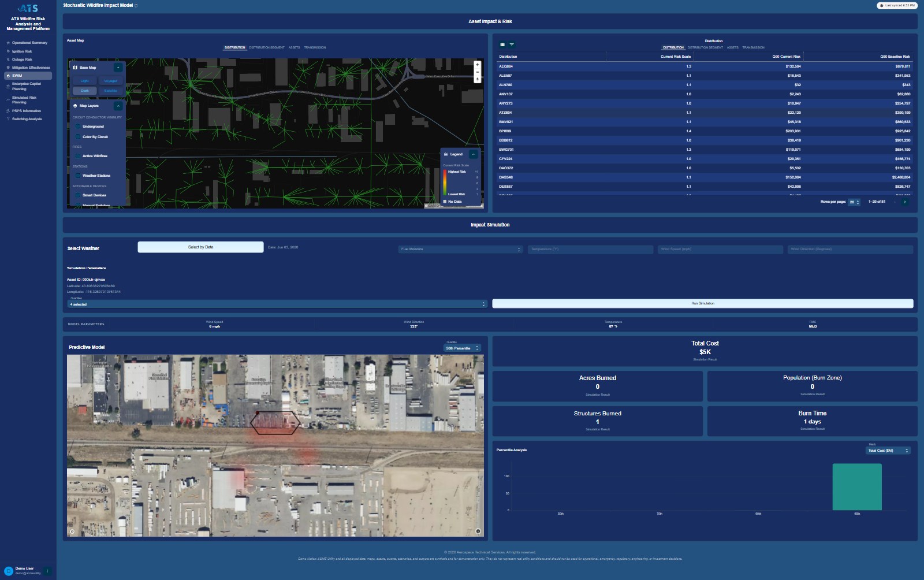This screenshot has width=924, height=580.
Task: Reset the asset map compass bearing
Action: tap(477, 79)
